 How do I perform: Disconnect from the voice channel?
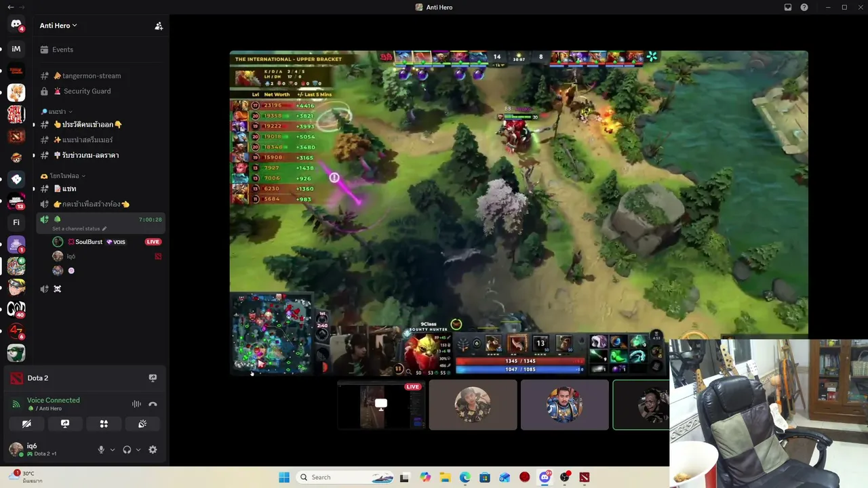[153, 404]
